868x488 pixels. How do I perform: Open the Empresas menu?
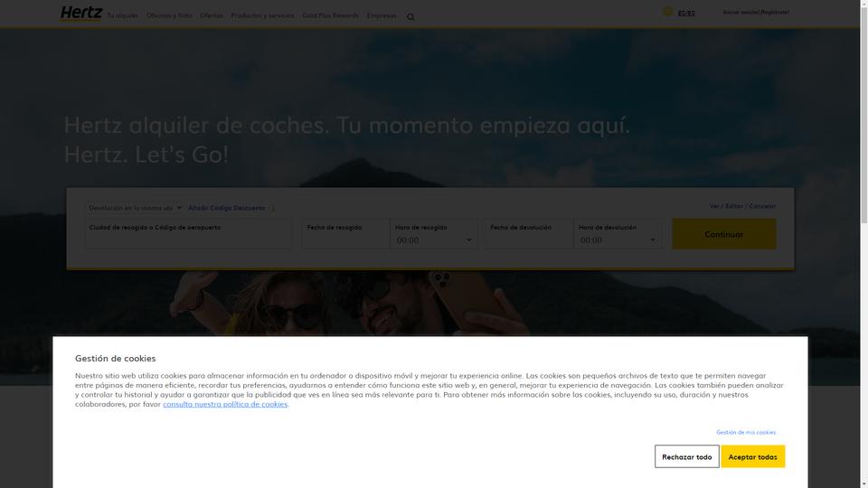click(382, 15)
